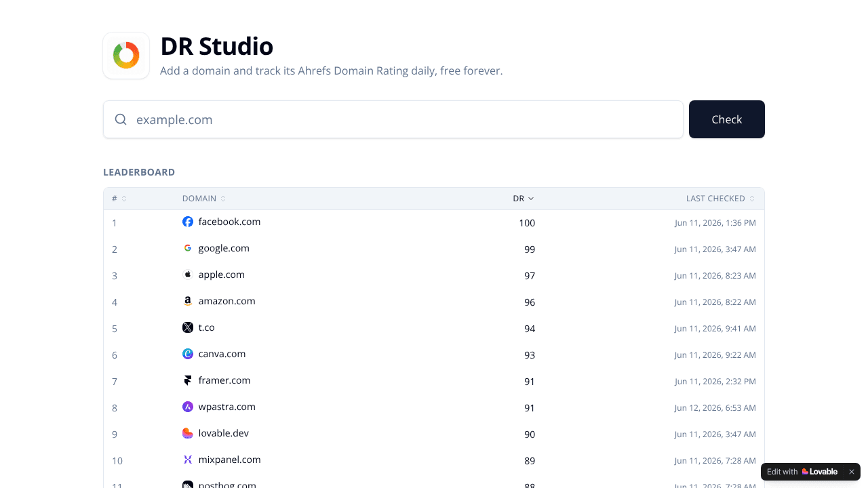The width and height of the screenshot is (868, 488).
Task: Click the framer.com favicon
Action: pos(188,380)
